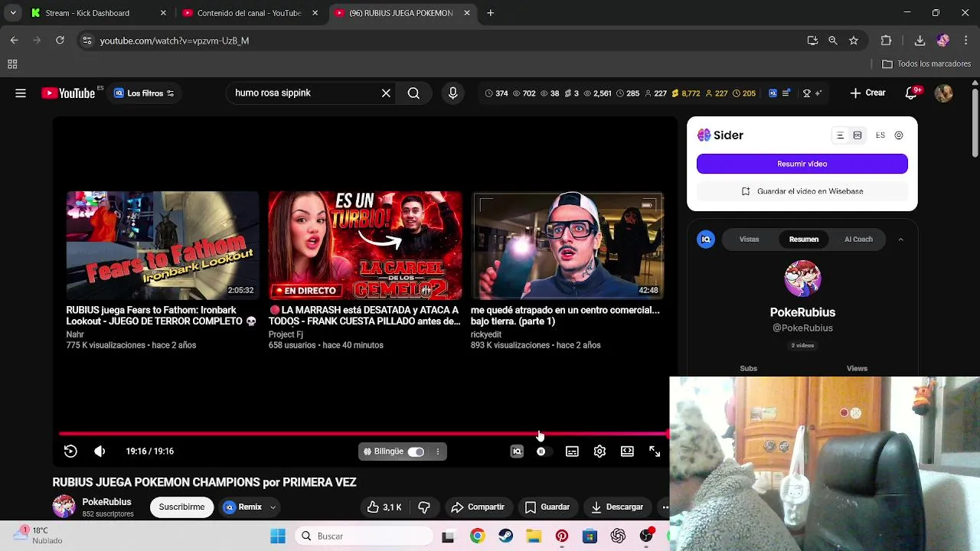Dislike the video
980x551 pixels.
tap(424, 507)
